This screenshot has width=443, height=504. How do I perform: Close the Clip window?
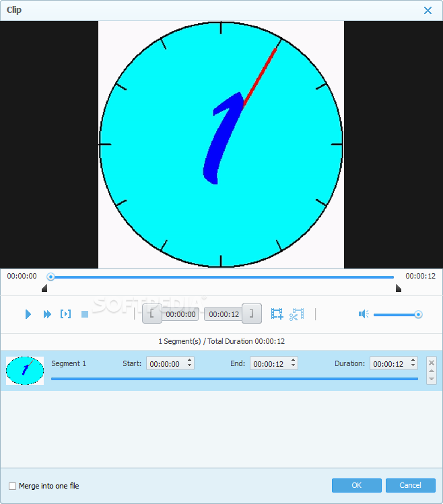click(428, 10)
